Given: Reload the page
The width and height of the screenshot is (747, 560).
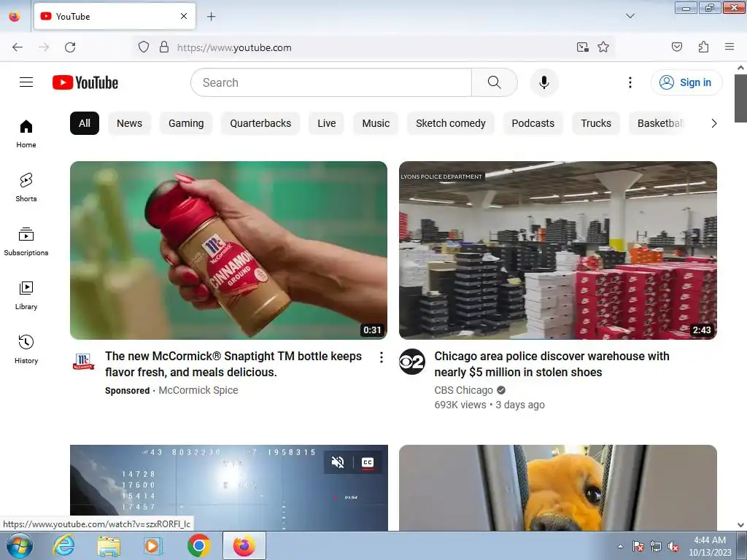Looking at the screenshot, I should (70, 47).
